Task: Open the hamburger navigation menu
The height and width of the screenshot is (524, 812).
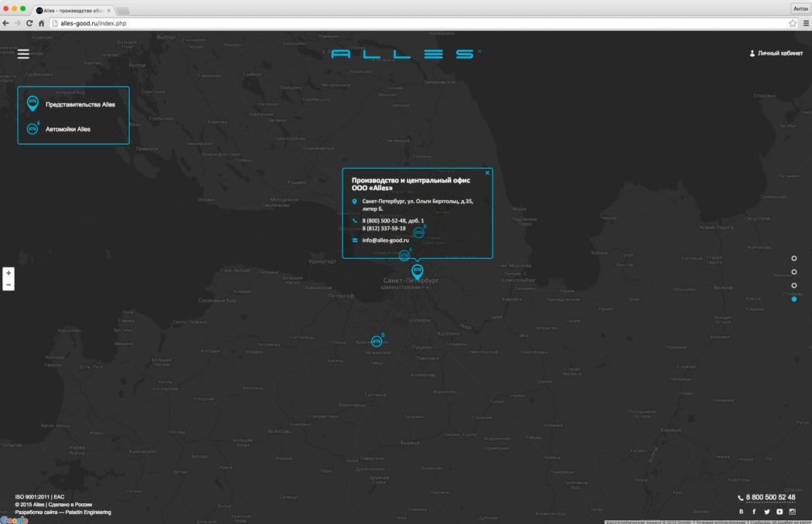Action: pos(23,54)
